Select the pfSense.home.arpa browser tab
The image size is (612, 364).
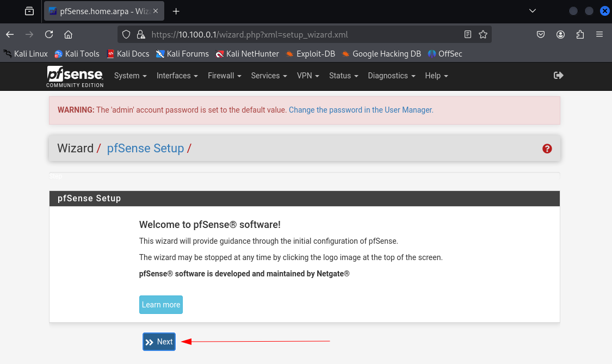click(x=104, y=11)
